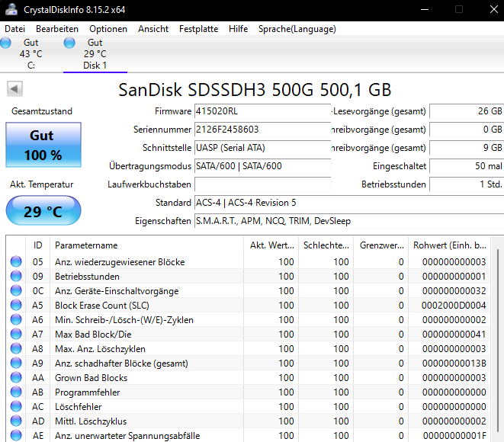The height and width of the screenshot is (442, 504).
Task: Click status orb for ID 09 row
Action: tap(16, 276)
